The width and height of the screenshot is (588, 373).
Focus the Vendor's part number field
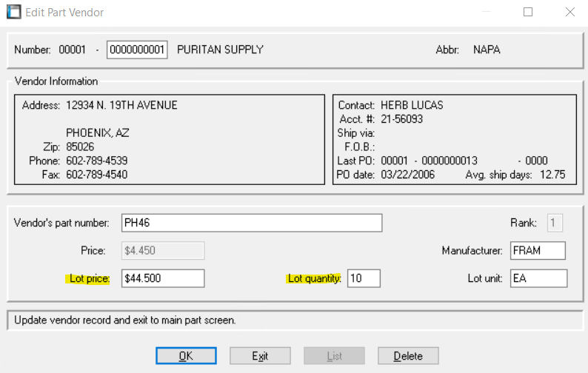click(251, 223)
